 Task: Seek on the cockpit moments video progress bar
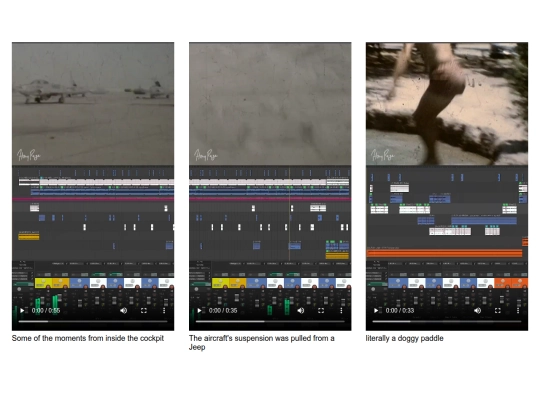(x=93, y=322)
